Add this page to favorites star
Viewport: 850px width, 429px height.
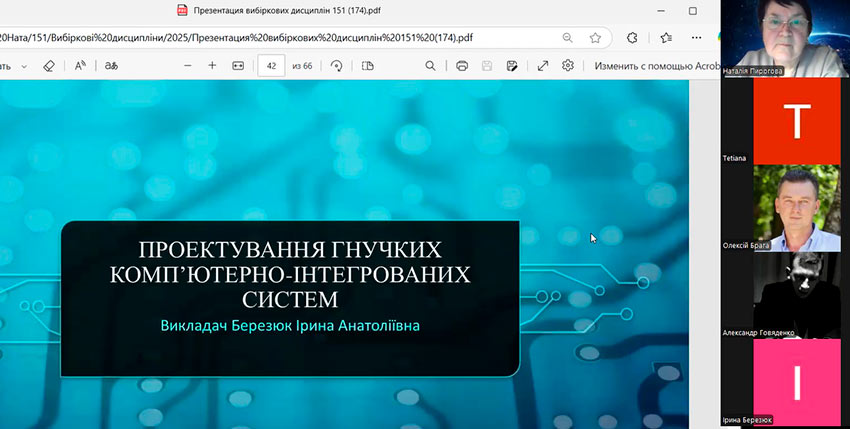(x=595, y=37)
